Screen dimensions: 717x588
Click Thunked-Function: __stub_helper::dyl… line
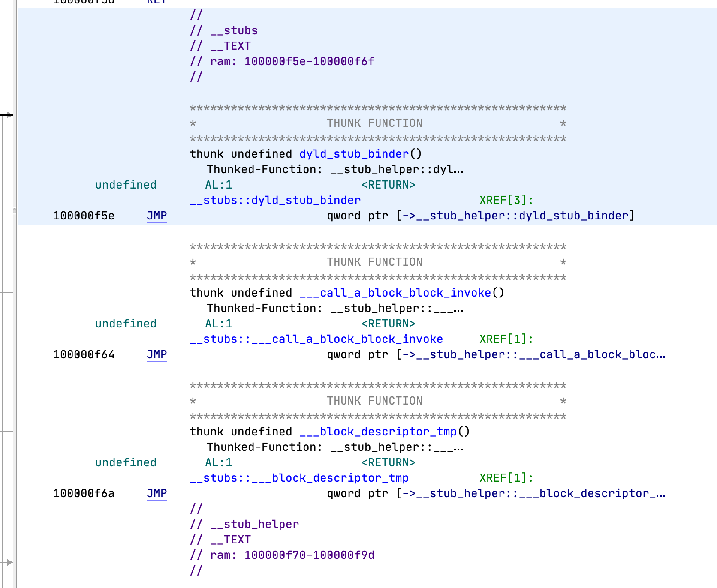click(x=335, y=169)
